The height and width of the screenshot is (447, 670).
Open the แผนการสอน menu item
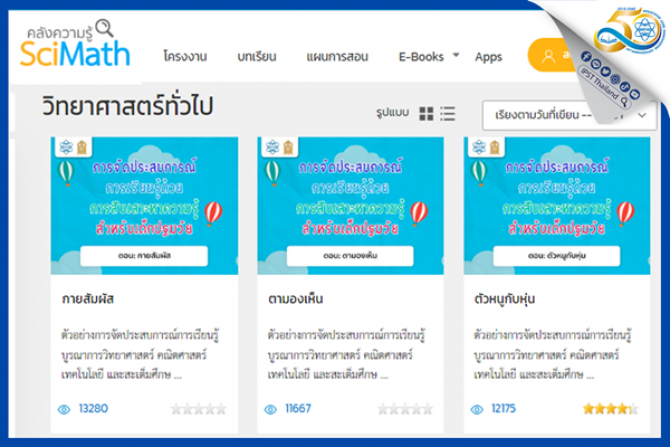(337, 56)
